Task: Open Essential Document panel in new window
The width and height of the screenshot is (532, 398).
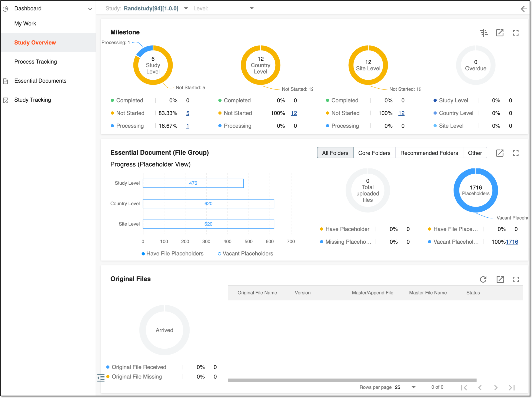Action: 499,153
